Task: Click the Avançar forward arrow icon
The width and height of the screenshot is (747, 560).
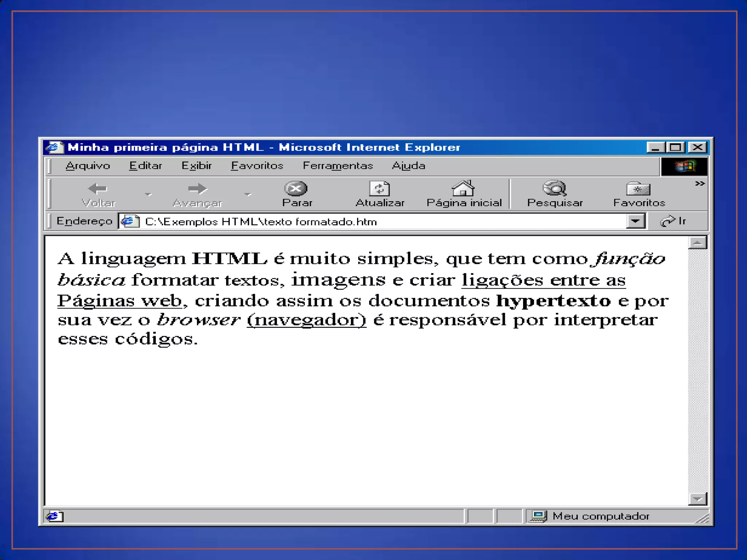Action: tap(197, 188)
